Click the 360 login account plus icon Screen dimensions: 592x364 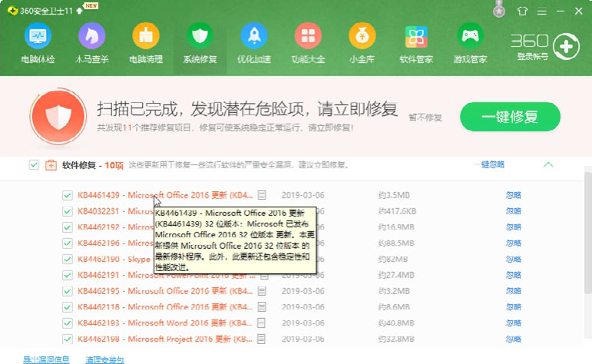point(566,46)
